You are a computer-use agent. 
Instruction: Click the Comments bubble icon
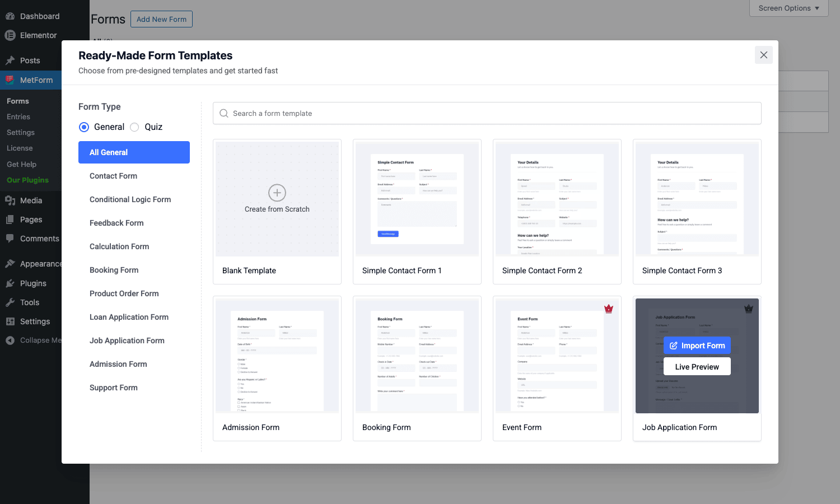10,239
